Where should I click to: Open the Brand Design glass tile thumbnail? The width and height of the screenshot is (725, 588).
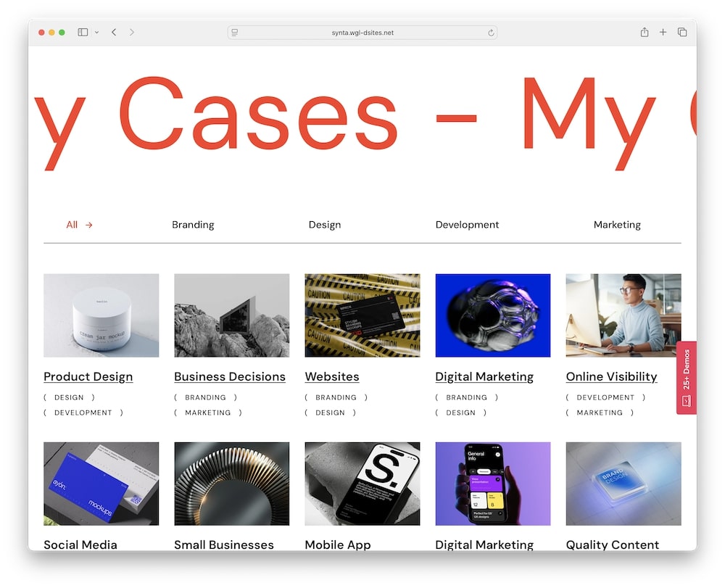[623, 484]
